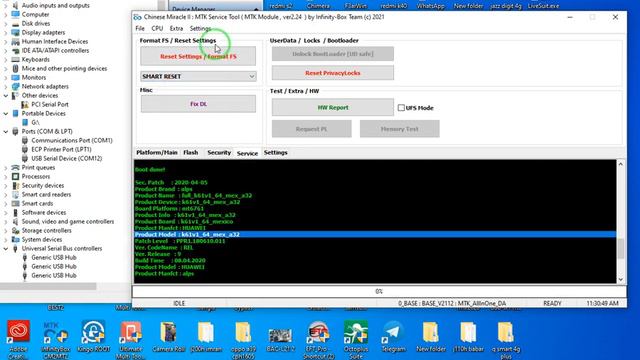Collapse the Portable Devices node

coord(6,113)
